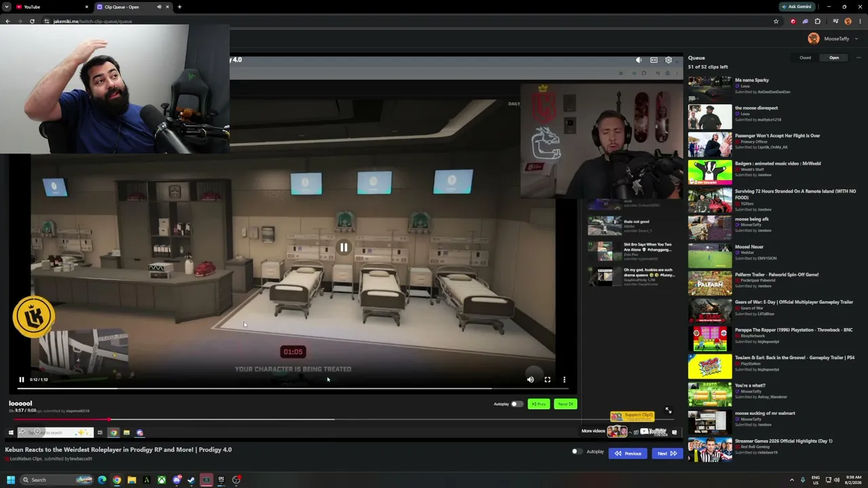Set the queue to Open

834,58
